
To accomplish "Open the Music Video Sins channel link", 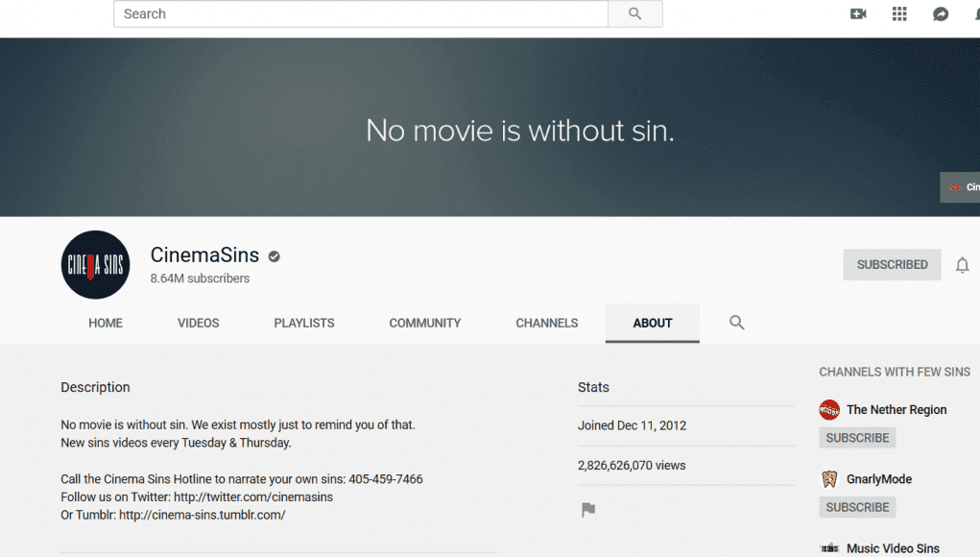I will (x=893, y=548).
